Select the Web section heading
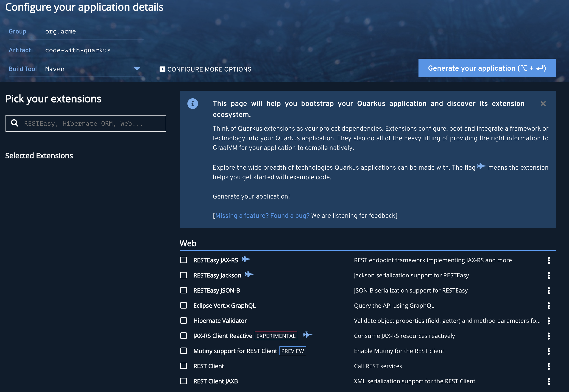 [188, 243]
